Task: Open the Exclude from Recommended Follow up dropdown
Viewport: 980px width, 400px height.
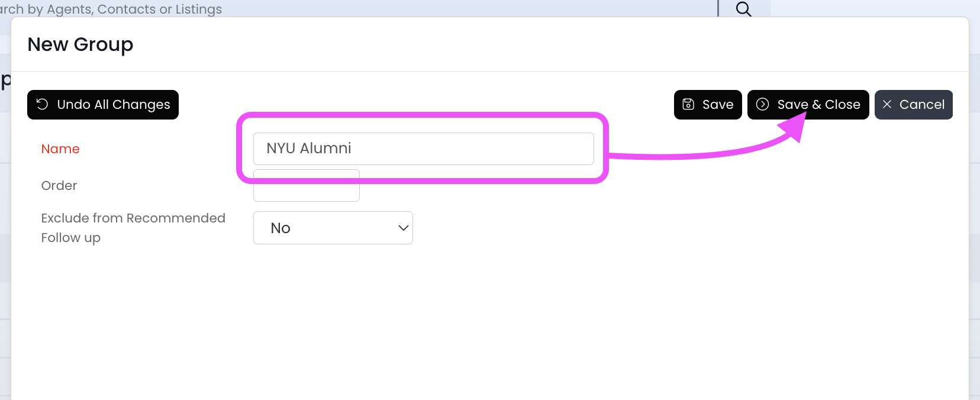Action: click(333, 228)
